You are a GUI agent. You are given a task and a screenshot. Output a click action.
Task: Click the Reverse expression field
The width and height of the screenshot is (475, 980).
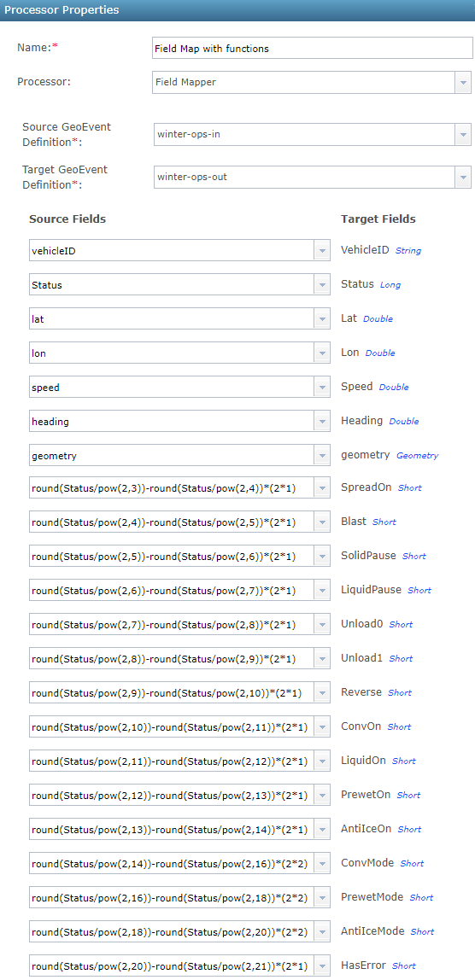point(172,692)
